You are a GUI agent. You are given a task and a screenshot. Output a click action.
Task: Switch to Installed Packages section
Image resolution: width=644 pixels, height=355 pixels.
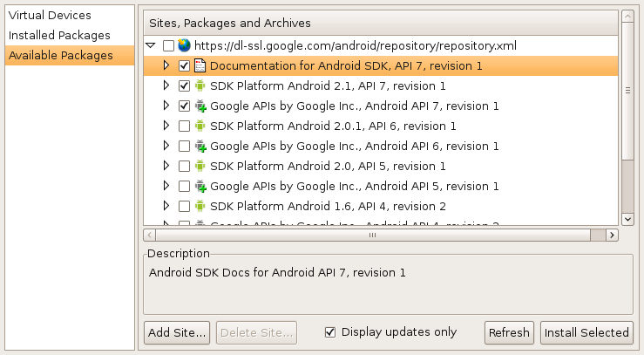[70, 36]
